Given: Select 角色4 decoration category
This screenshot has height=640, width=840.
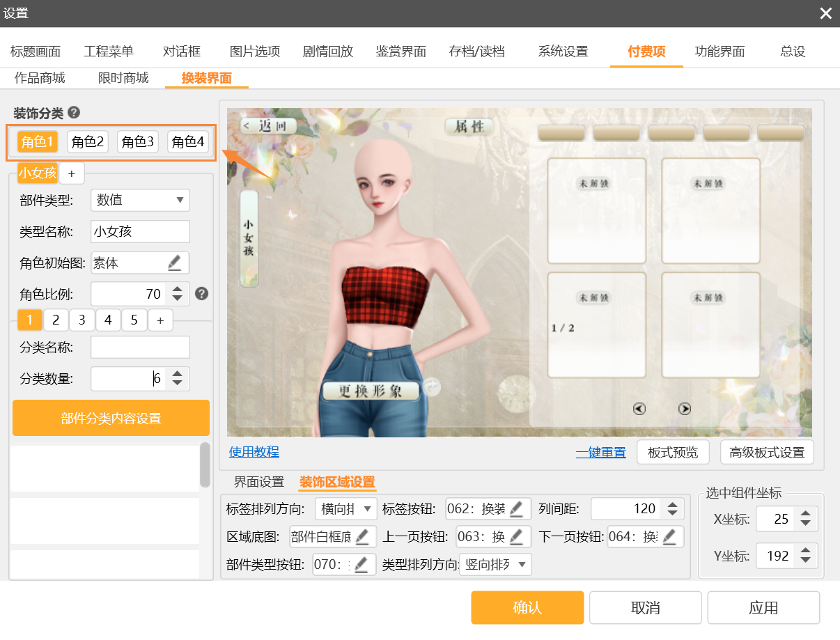Looking at the screenshot, I should point(188,142).
